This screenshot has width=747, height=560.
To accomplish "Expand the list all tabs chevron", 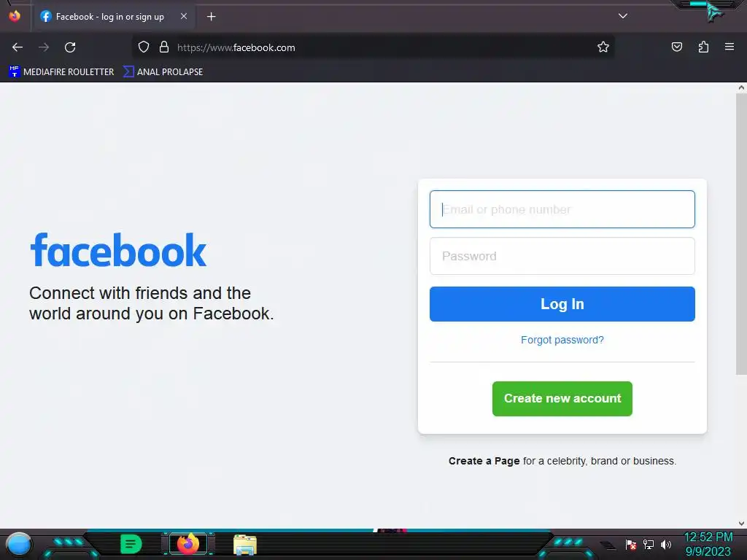I will (623, 16).
